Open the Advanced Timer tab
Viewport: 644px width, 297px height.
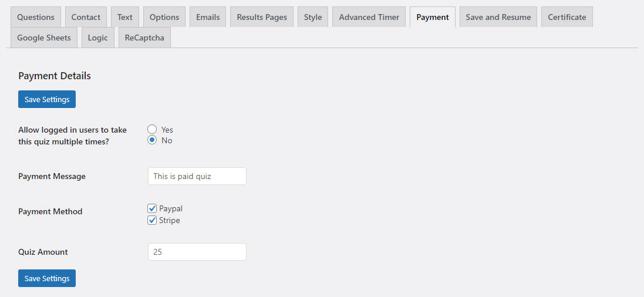tap(369, 17)
